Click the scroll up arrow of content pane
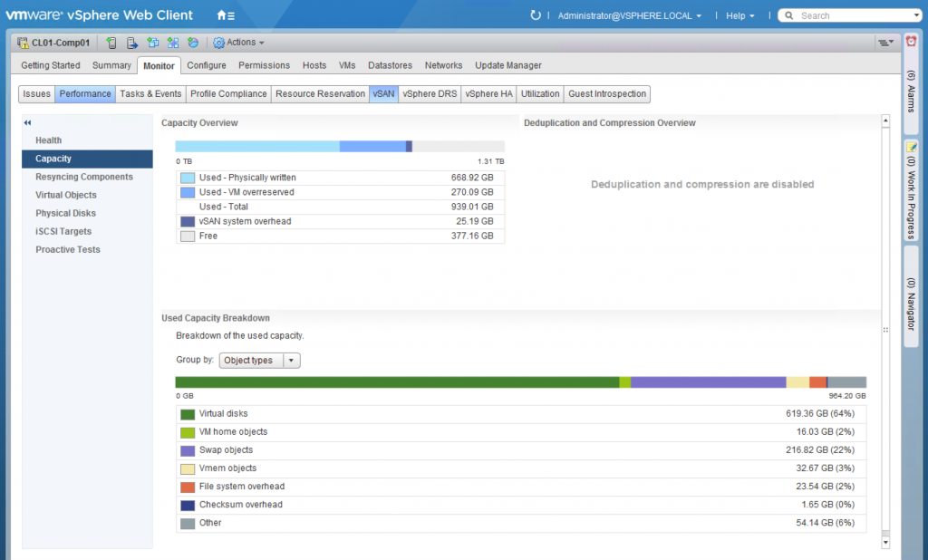Image resolution: width=928 pixels, height=560 pixels. (885, 121)
